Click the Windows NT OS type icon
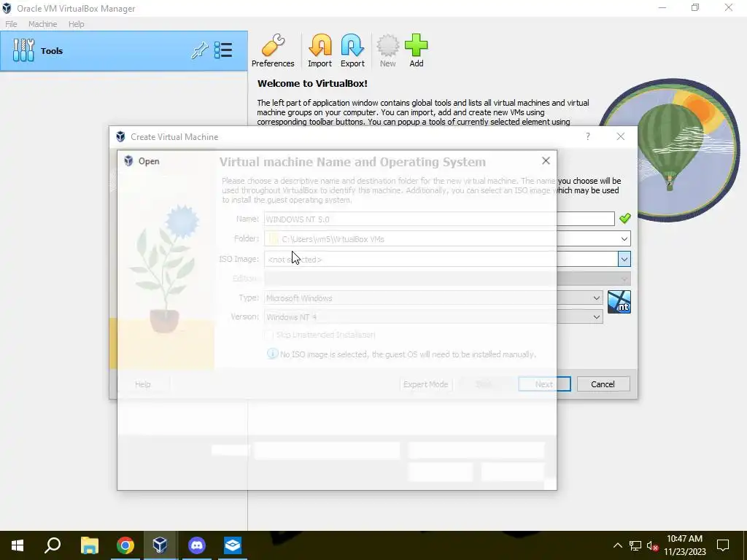This screenshot has height=560, width=747. [x=619, y=302]
